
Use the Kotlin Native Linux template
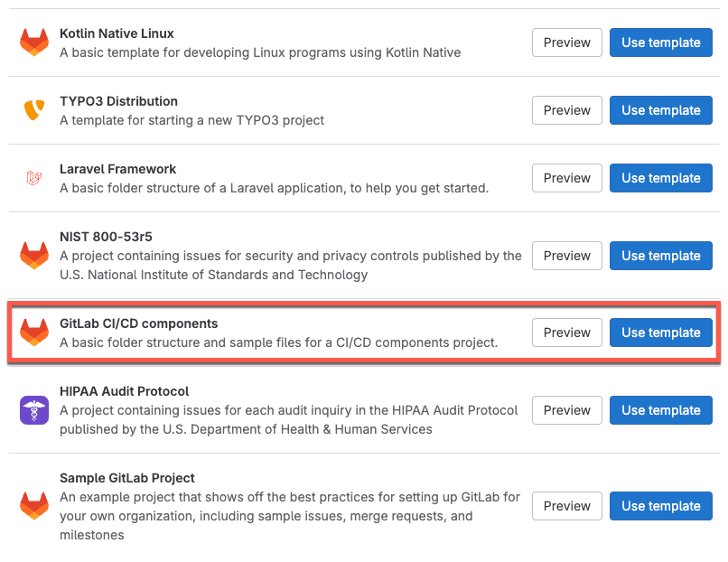[660, 42]
